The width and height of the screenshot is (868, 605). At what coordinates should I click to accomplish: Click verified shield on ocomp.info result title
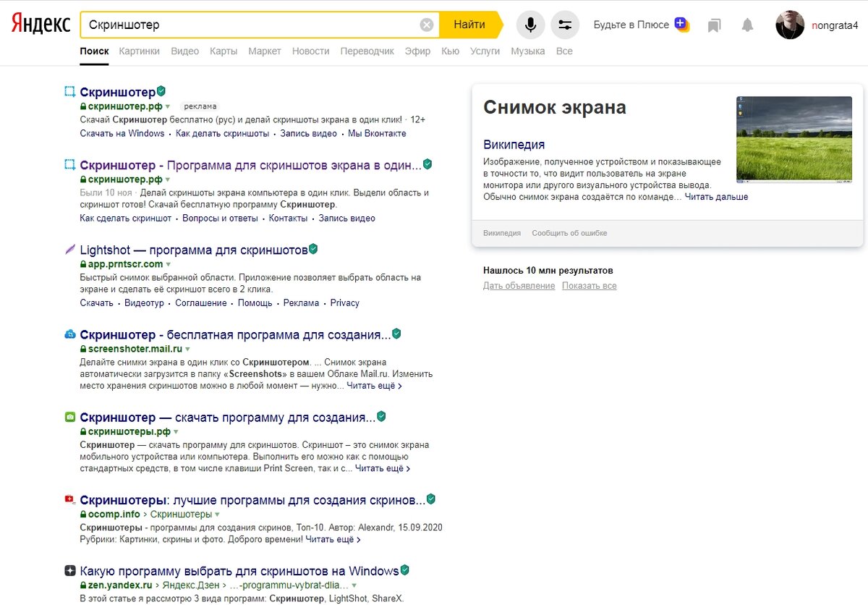(431, 499)
